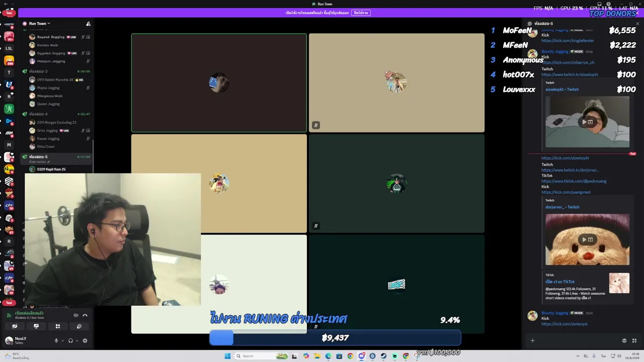
Task: Select user 0329 Kapii Kem 25
Action: click(51, 169)
